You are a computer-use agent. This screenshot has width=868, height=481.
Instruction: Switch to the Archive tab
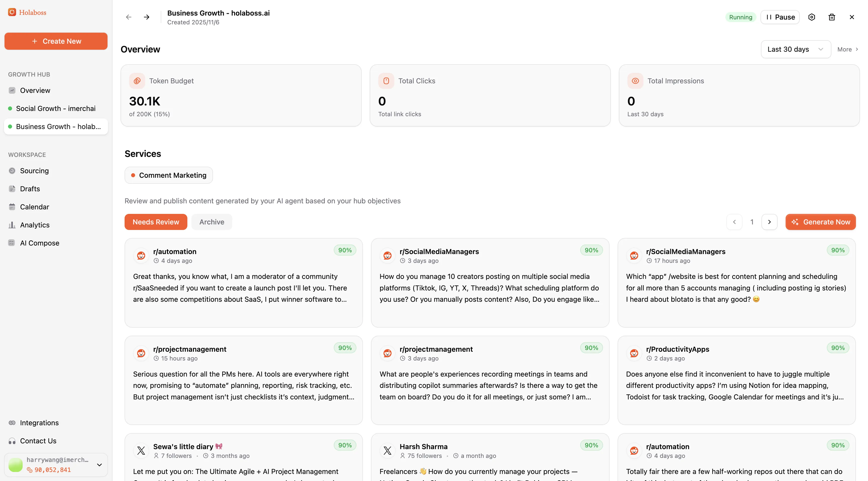click(212, 222)
